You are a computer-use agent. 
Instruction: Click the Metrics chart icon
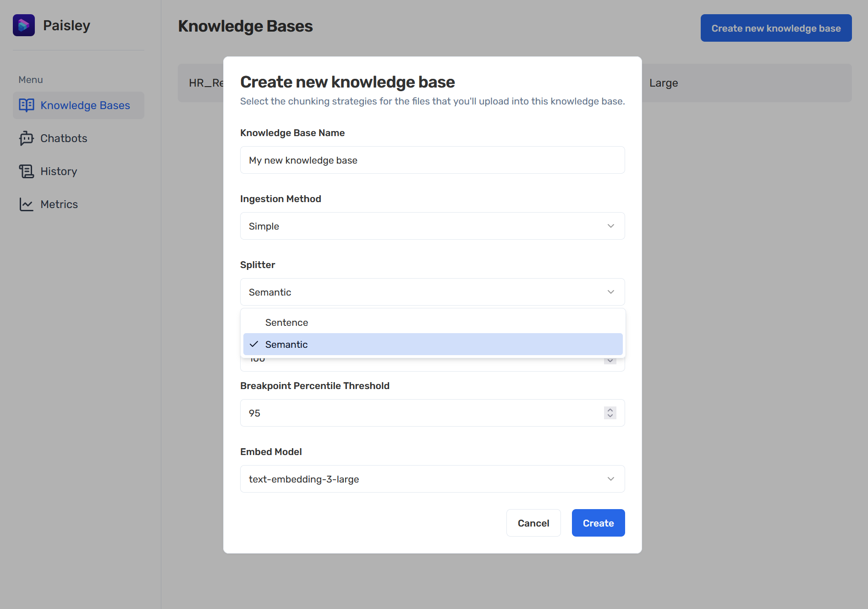click(x=27, y=204)
